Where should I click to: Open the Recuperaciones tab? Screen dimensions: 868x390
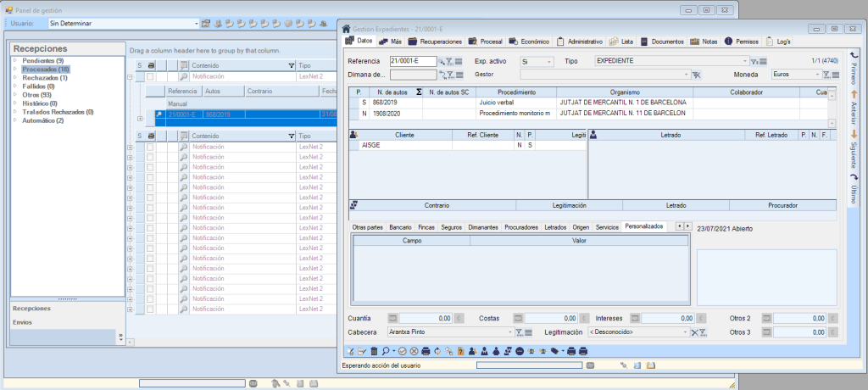[435, 41]
